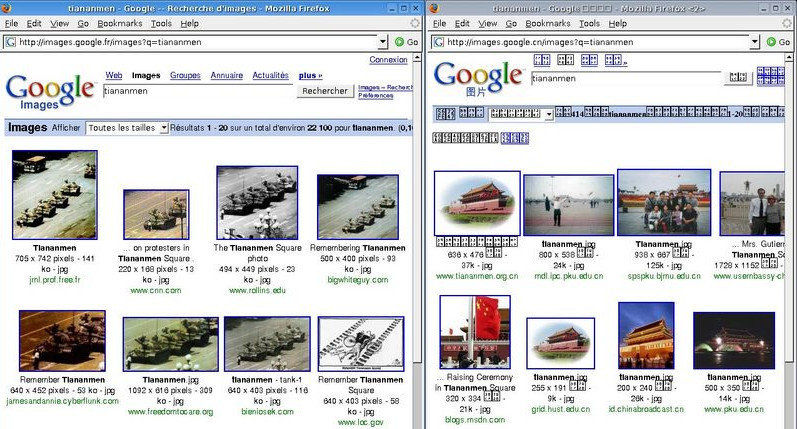Open cartoon thumbnail from www.loc.gov
This screenshot has width=797, height=429.
point(361,344)
